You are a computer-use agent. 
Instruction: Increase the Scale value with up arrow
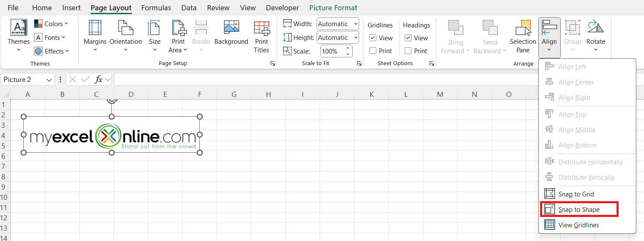[x=348, y=48]
